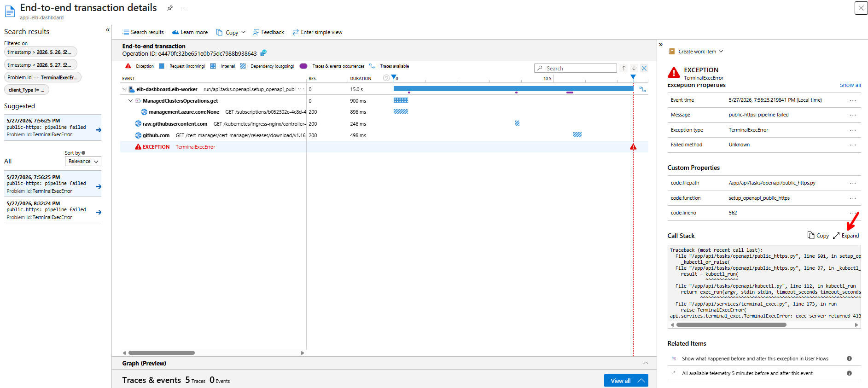Expand the call stack view

[846, 236]
